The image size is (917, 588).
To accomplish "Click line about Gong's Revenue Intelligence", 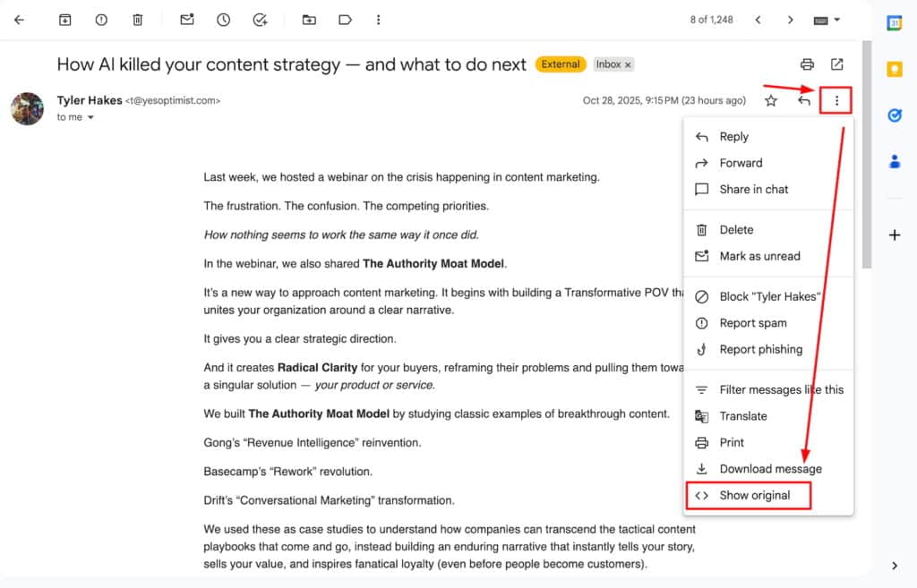I will pos(313,443).
